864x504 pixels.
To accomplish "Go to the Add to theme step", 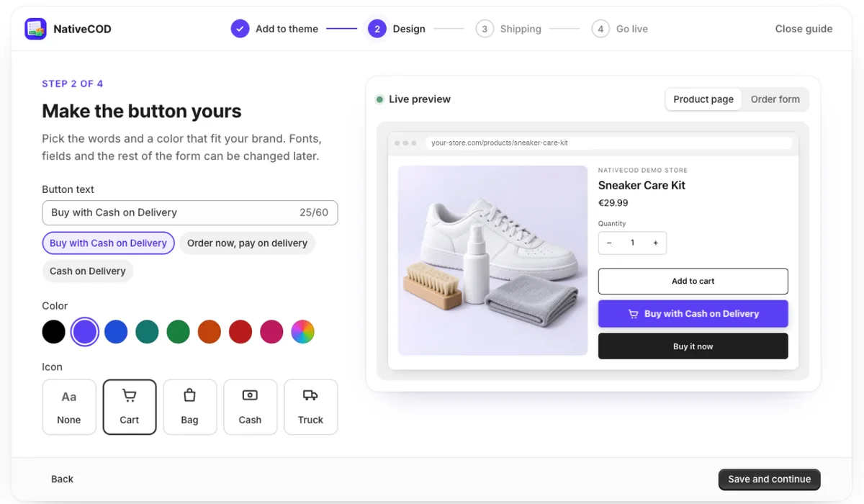I will (x=287, y=29).
